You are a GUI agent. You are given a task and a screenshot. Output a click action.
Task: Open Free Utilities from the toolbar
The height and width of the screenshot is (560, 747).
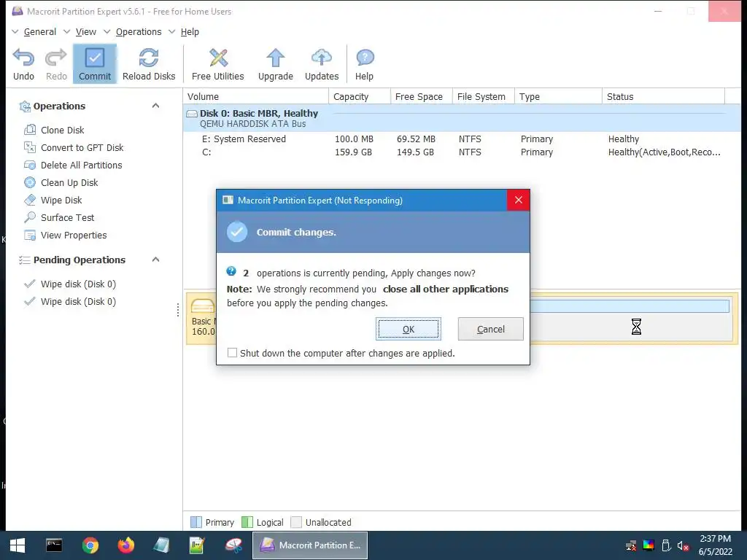pos(217,64)
